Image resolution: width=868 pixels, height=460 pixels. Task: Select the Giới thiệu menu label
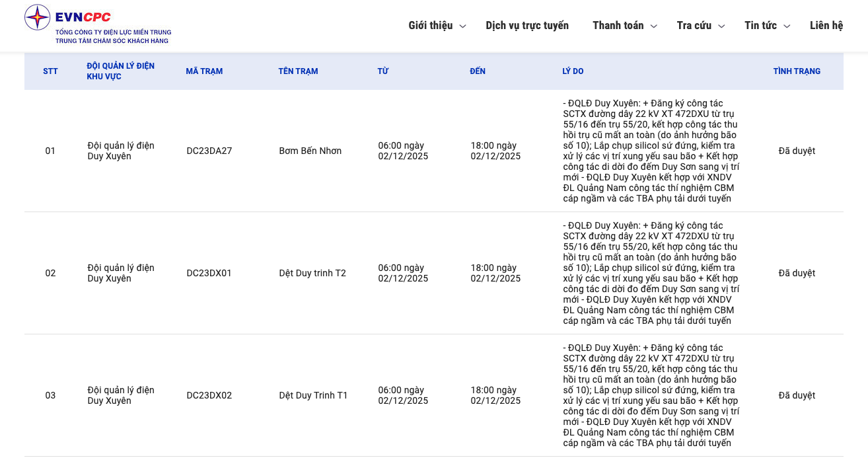[x=430, y=26]
